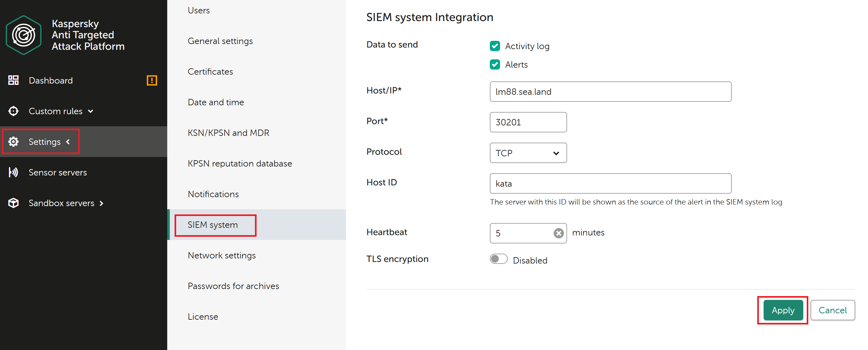
Task: Open Network settings page
Action: 222,255
